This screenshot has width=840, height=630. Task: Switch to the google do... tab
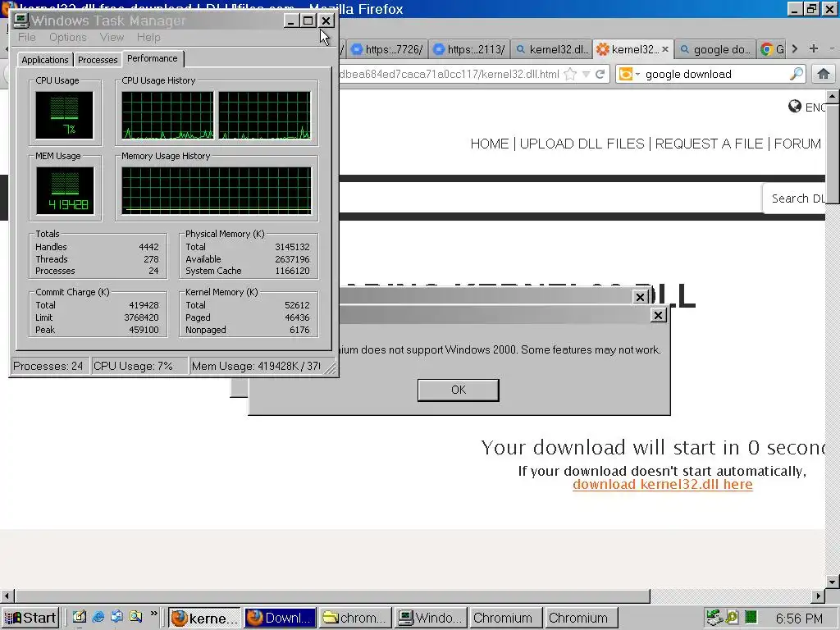(714, 49)
